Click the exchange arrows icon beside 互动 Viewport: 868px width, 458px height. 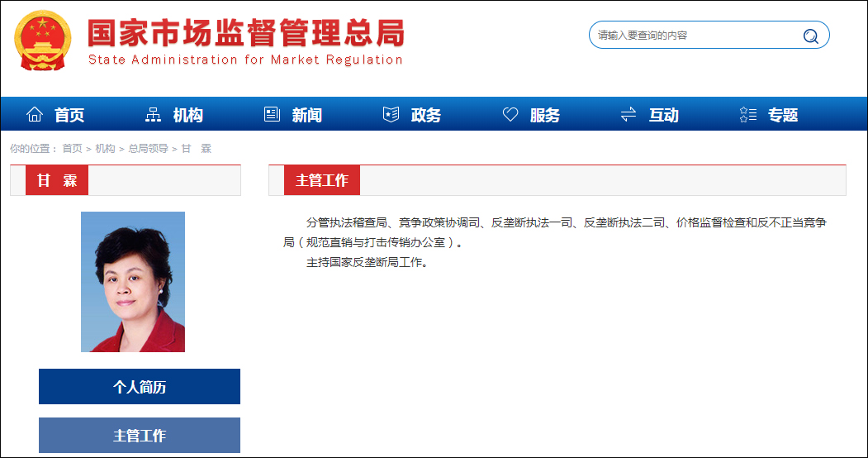point(628,115)
